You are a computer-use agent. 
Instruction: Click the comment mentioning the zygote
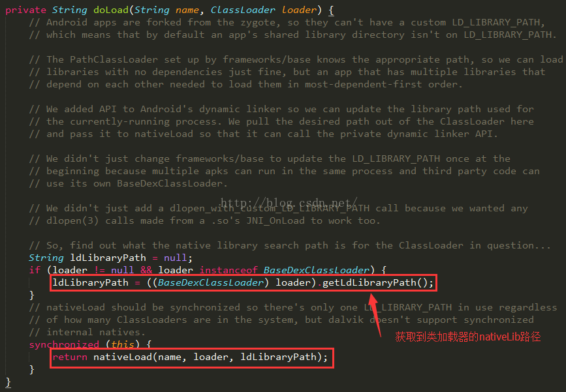tap(287, 22)
